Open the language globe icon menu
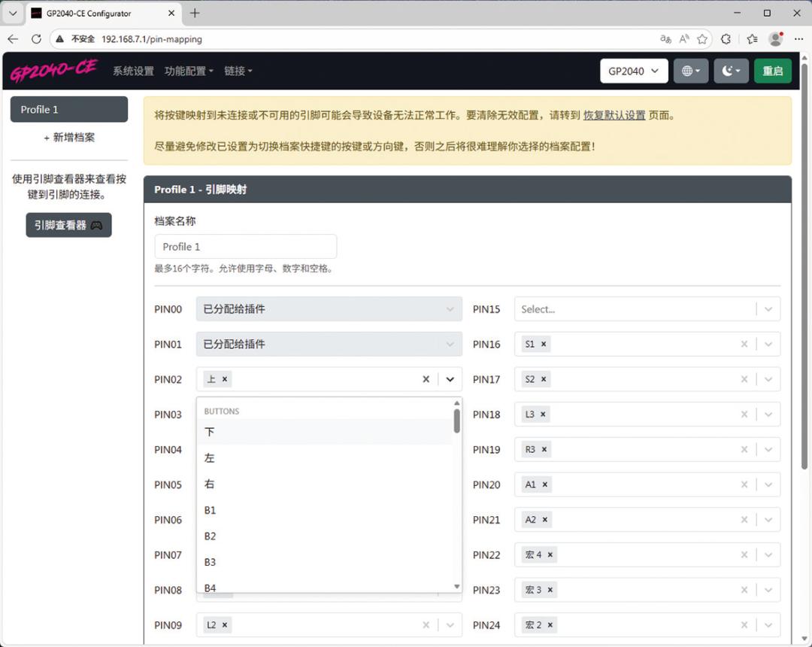 [x=691, y=71]
